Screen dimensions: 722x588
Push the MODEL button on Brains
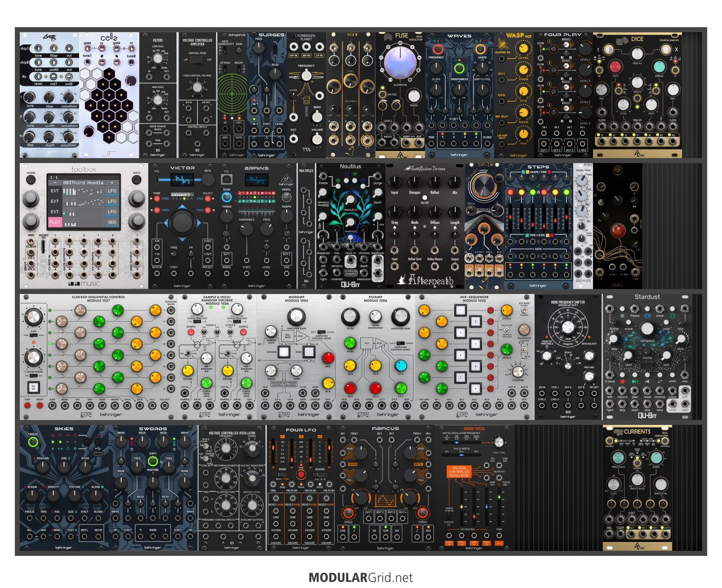coord(286,197)
